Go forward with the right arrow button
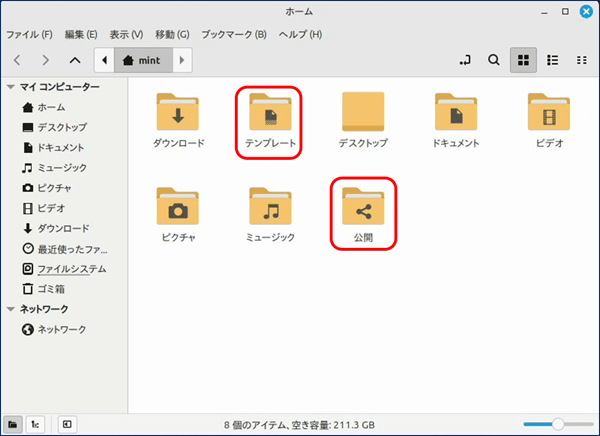 coord(46,60)
